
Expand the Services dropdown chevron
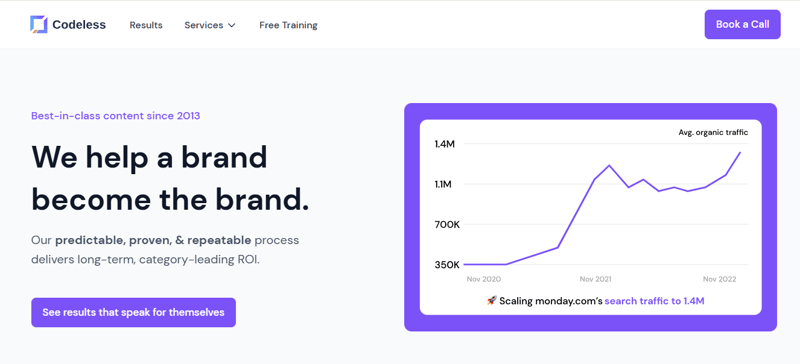[x=232, y=26]
